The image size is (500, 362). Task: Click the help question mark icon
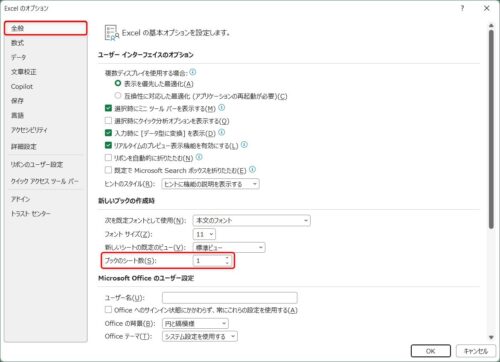click(x=462, y=8)
